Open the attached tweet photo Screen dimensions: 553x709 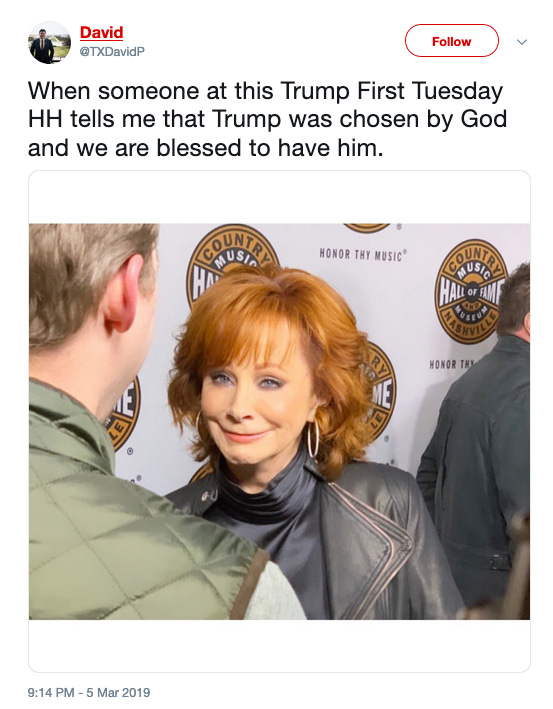tap(279, 421)
